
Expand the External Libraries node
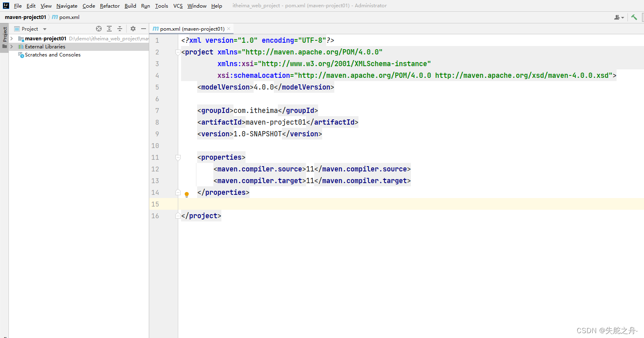(12, 47)
